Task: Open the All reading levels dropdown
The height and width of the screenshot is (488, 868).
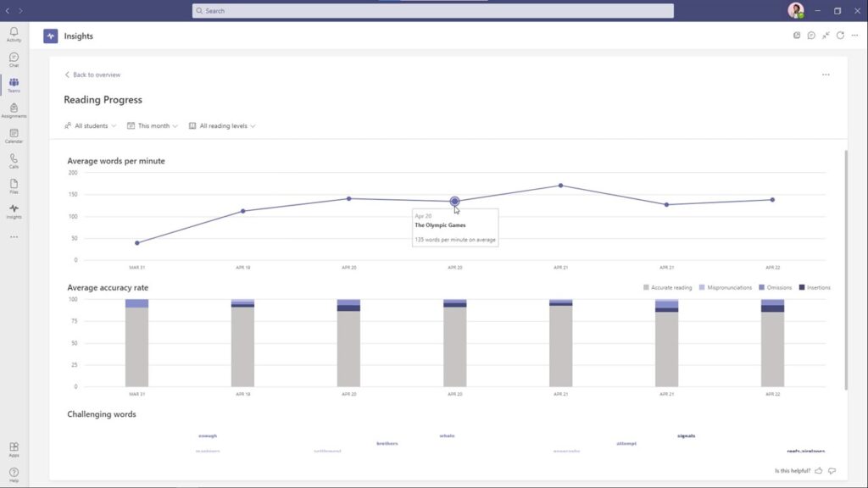Action: click(x=222, y=125)
